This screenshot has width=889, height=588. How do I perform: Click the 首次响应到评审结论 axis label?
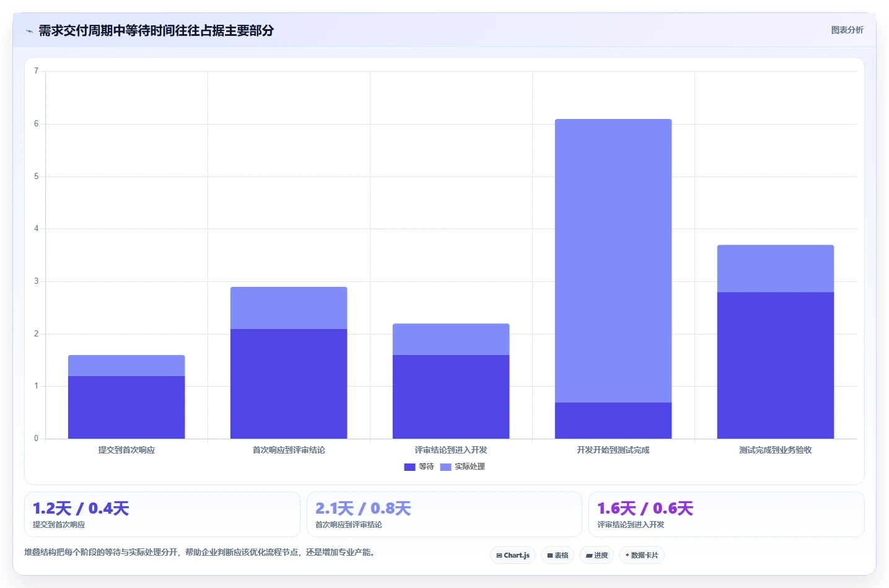(x=289, y=450)
